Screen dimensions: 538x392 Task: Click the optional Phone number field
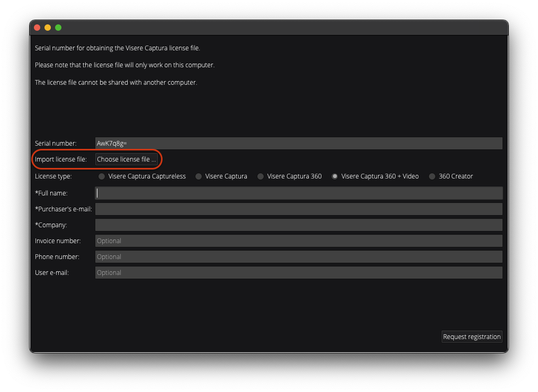point(299,257)
